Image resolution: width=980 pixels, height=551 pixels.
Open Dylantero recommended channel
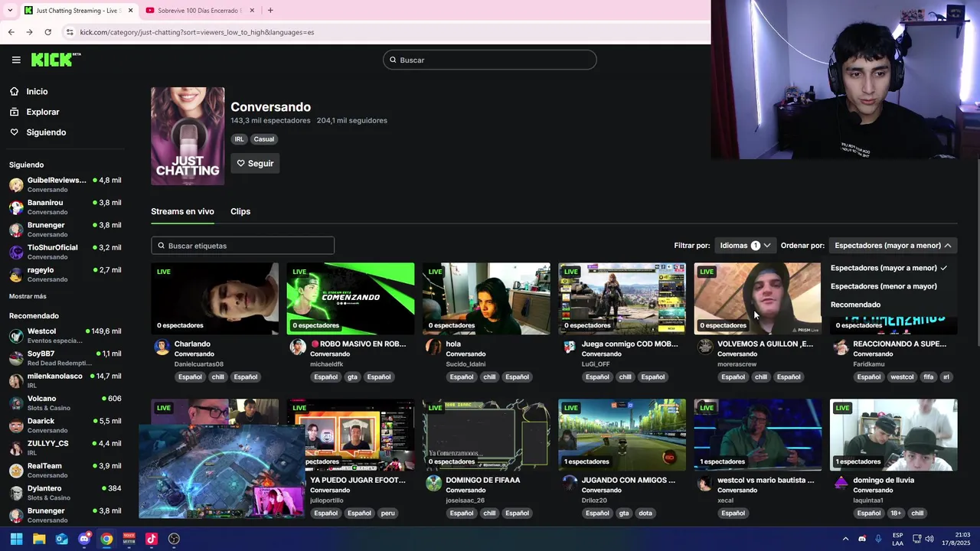pyautogui.click(x=65, y=493)
